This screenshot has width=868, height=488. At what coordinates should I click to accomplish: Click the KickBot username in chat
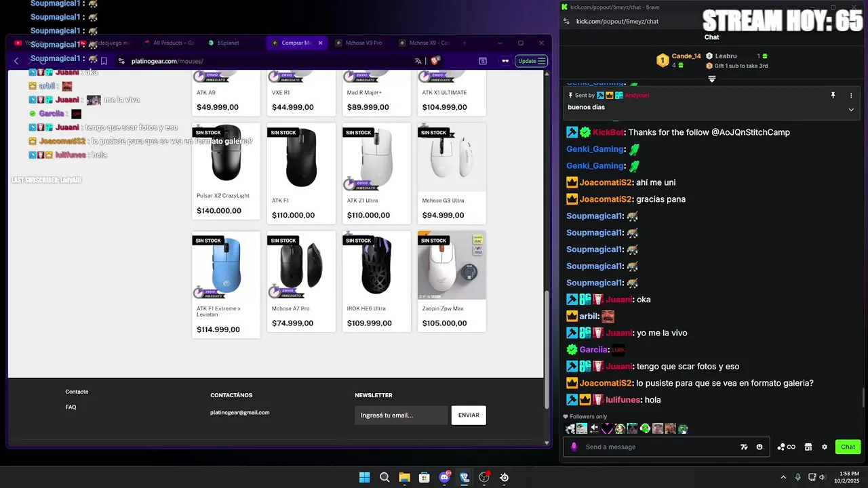(608, 132)
